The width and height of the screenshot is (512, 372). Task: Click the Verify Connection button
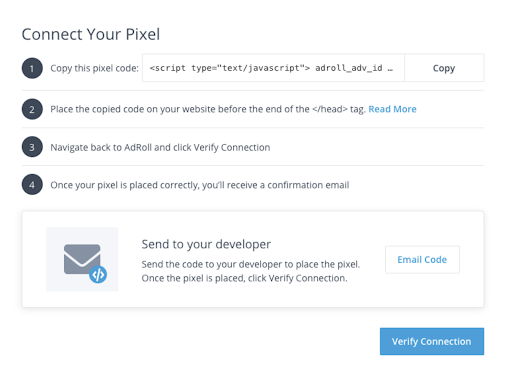[x=432, y=341]
